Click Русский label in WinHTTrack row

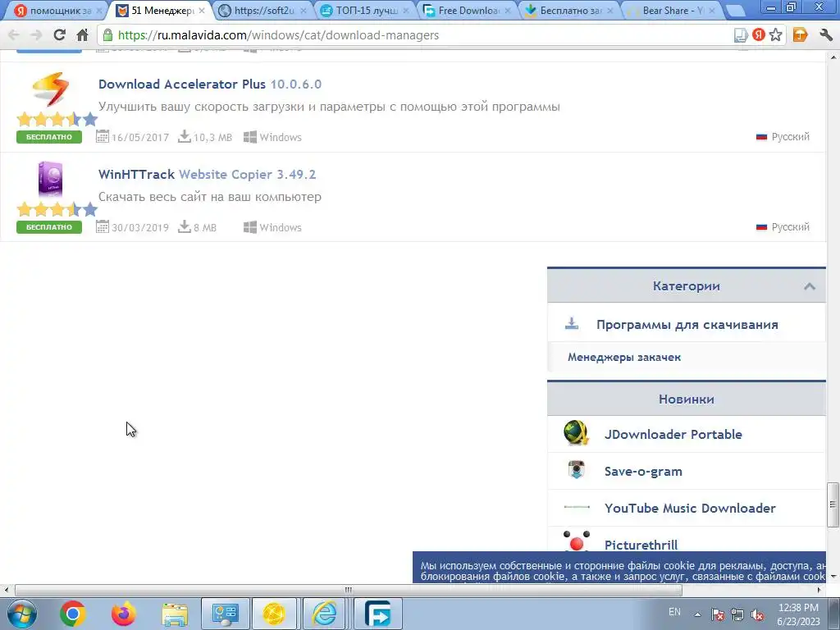tap(790, 227)
